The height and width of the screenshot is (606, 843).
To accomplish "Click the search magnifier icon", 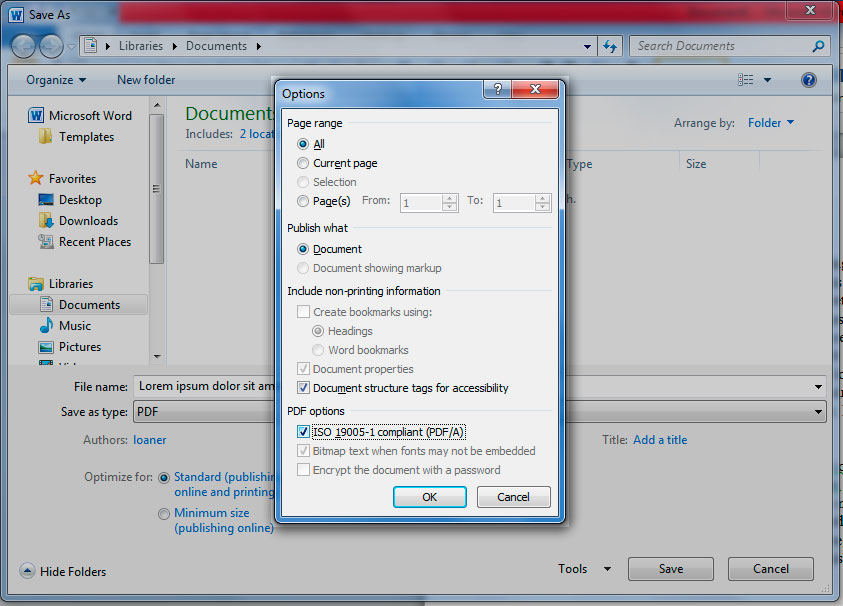I will coord(818,46).
